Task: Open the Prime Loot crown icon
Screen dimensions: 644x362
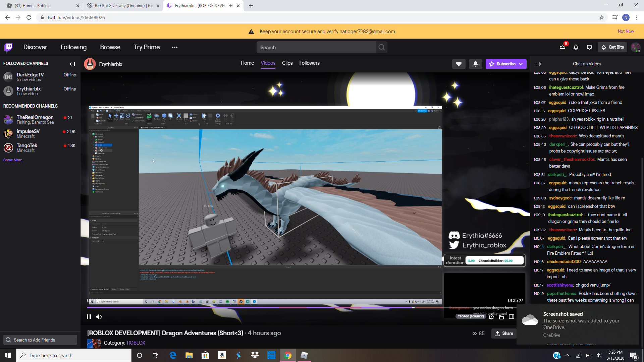Action: click(562, 47)
